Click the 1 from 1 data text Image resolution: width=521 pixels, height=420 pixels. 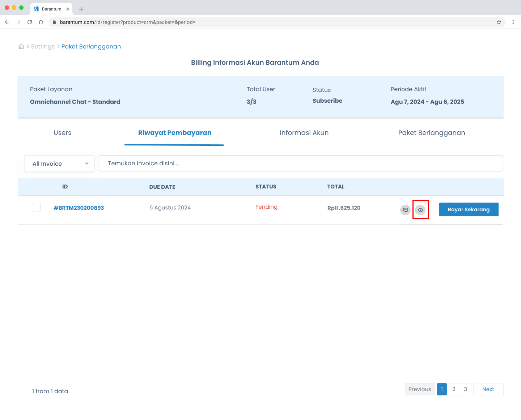50,391
